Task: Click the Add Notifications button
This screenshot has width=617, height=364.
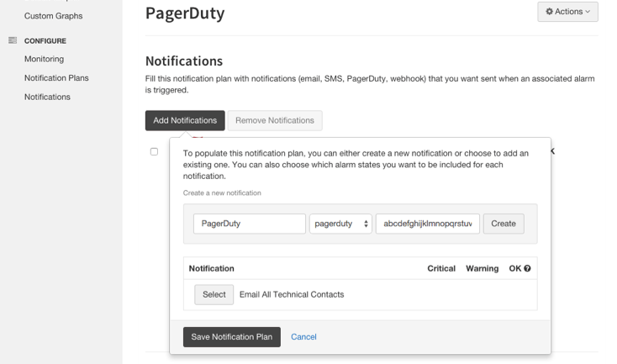Action: point(185,120)
